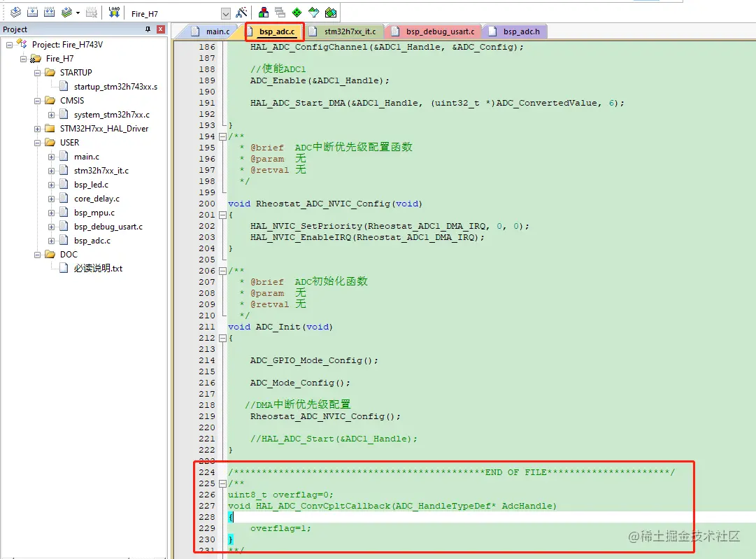Screen dimensions: 756x559
Task: Select stm32h7xx_it.c in USER group
Action: 101,171
